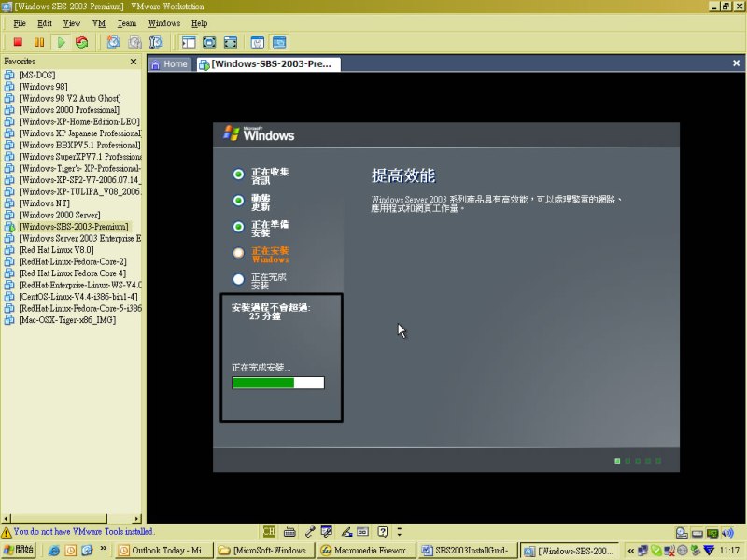Select the Windows-SBS-2003-Pre... tab
This screenshot has width=747, height=560.
[x=269, y=64]
